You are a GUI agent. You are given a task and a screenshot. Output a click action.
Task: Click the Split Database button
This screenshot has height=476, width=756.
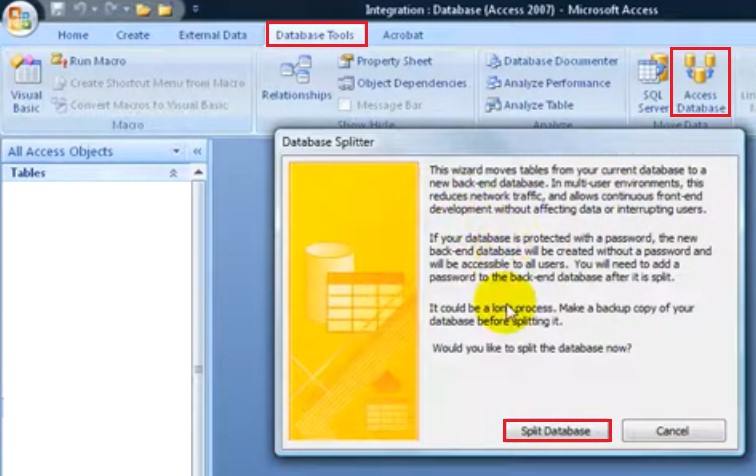point(556,431)
